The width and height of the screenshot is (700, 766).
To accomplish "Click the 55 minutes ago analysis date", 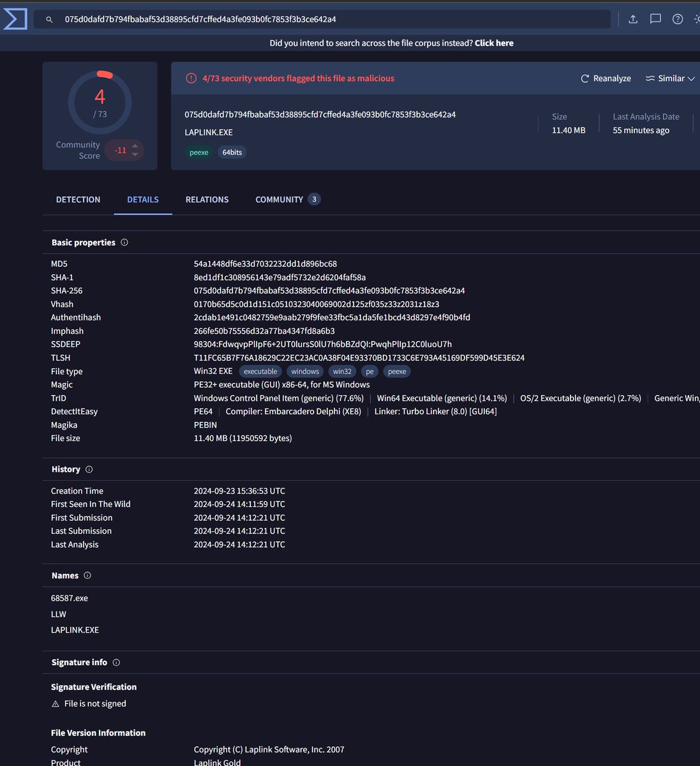I will [641, 130].
